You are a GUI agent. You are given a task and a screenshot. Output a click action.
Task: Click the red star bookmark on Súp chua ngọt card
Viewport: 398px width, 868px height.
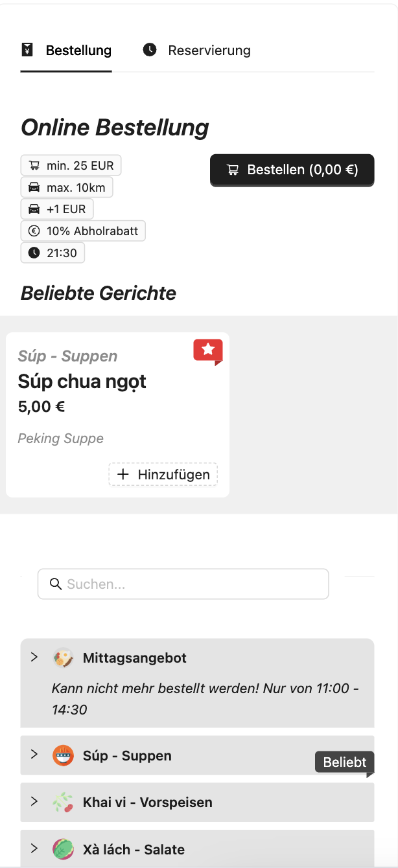click(x=207, y=350)
